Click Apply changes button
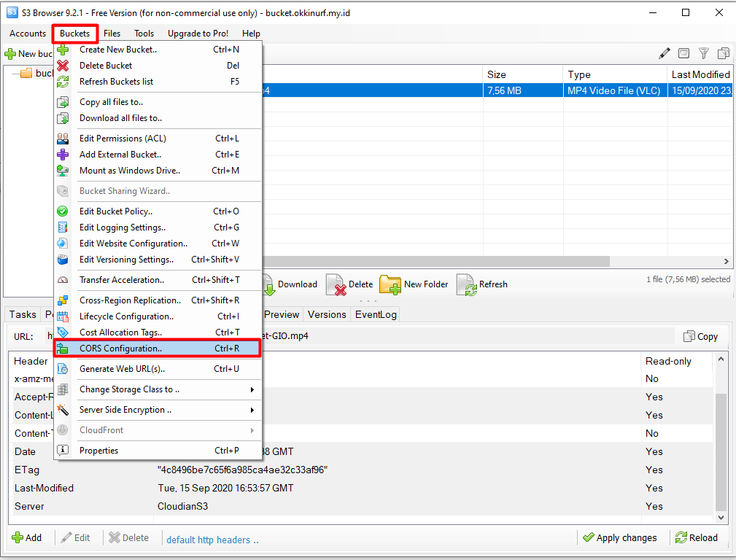Image resolution: width=736 pixels, height=560 pixels. 619,538
